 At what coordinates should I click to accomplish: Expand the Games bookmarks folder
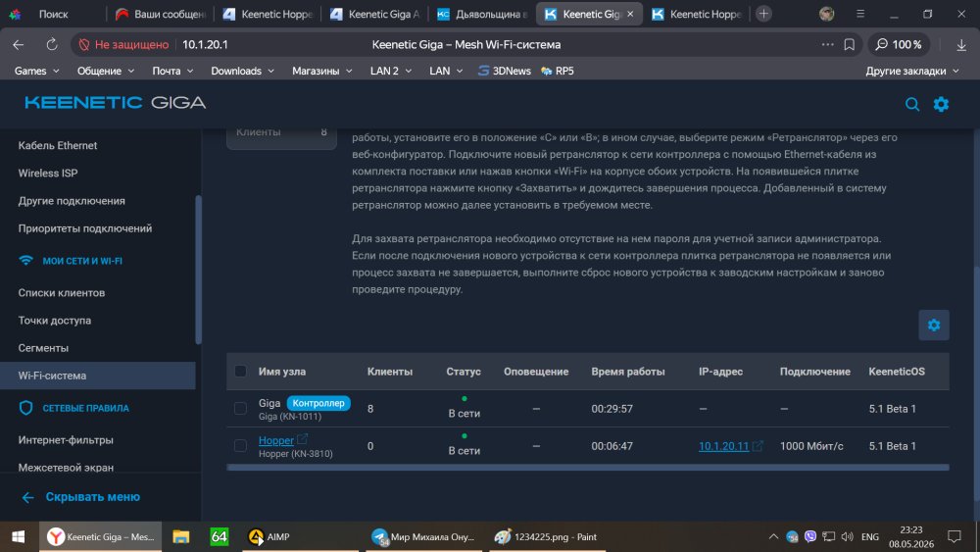(37, 72)
